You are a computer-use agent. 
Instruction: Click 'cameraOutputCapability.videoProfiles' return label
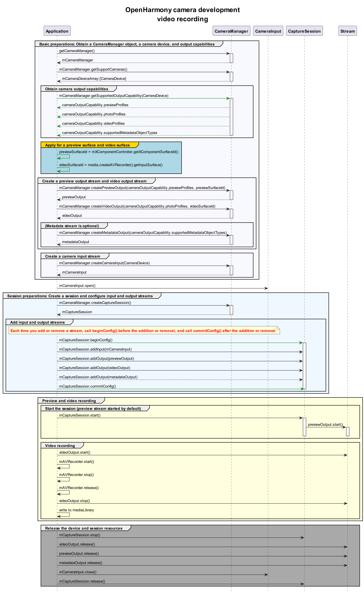click(x=93, y=123)
